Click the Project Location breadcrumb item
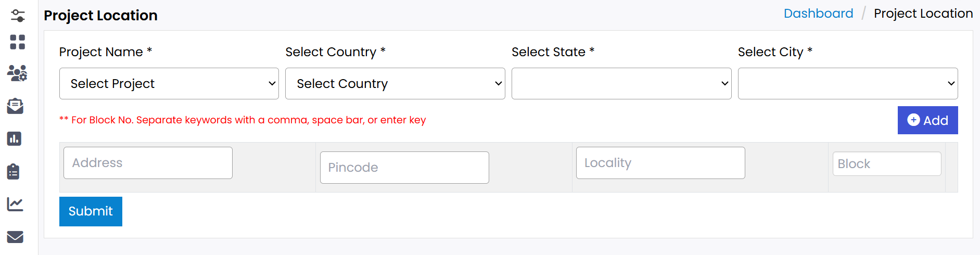Image resolution: width=980 pixels, height=255 pixels. 923,14
